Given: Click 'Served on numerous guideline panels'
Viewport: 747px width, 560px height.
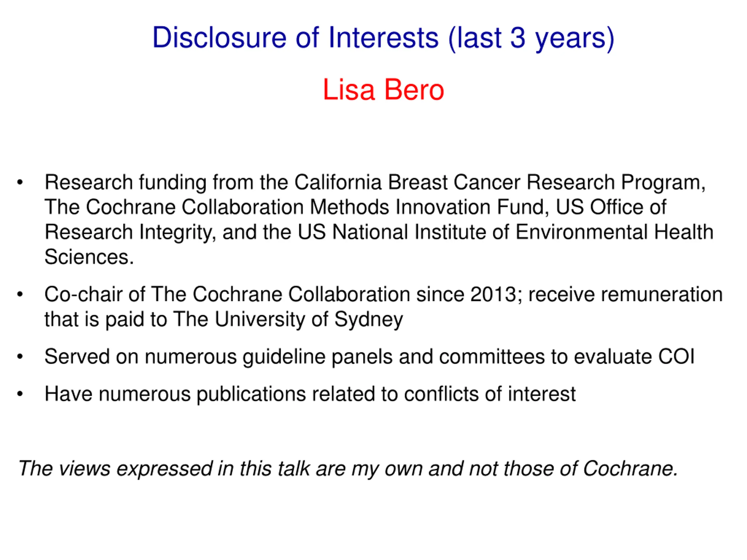Looking at the screenshot, I should coord(219,357).
